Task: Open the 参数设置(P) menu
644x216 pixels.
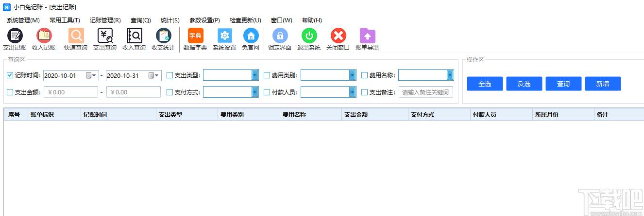Action: (x=204, y=20)
